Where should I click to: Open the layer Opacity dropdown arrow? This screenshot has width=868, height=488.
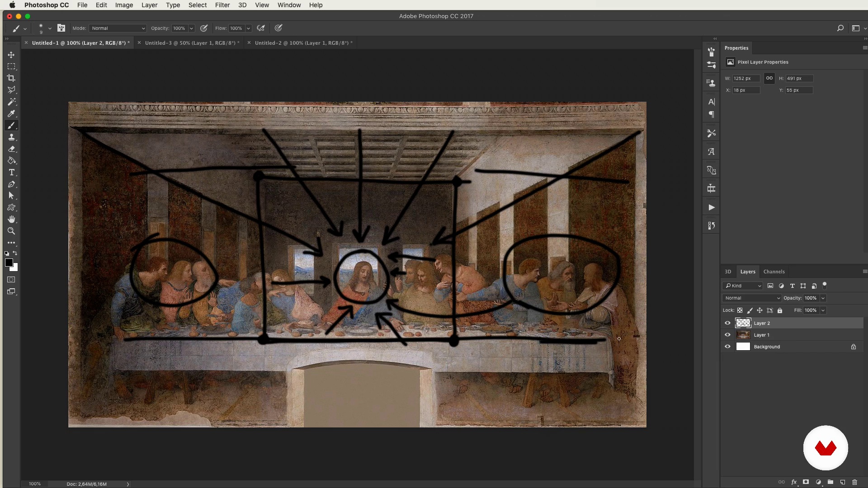(823, 298)
